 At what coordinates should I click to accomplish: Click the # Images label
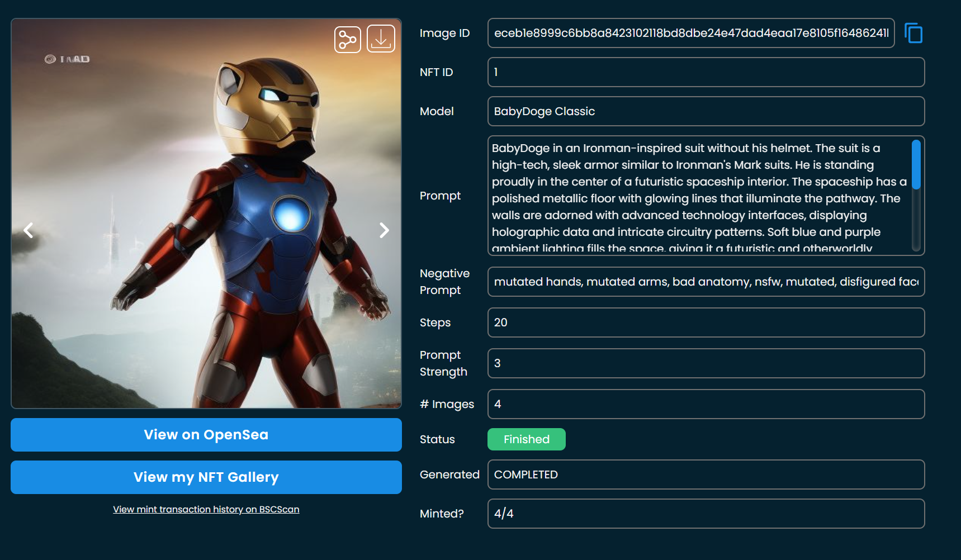pos(447,404)
